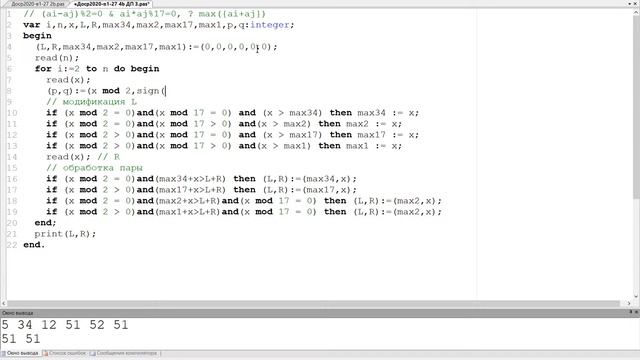Image resolution: width=640 pixels, height=360 pixels.
Task: Click the first-line comment with max(ai+aj)
Action: (x=144, y=14)
